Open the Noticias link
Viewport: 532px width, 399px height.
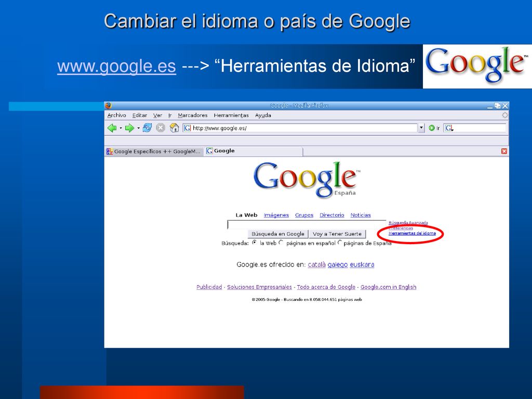point(361,215)
